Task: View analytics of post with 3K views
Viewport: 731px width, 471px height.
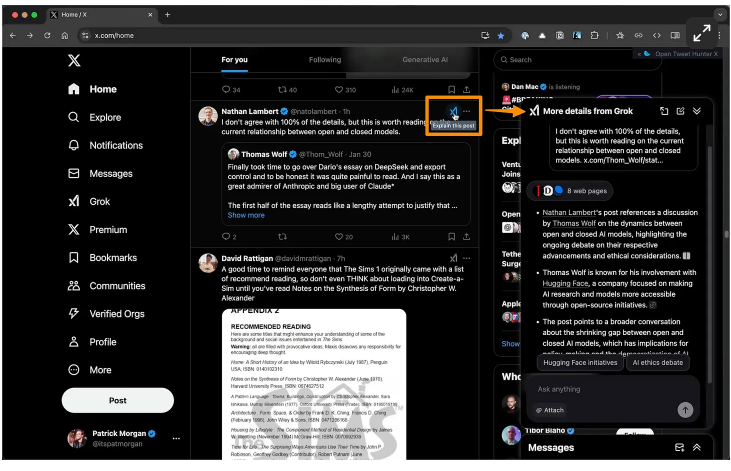Action: pyautogui.click(x=400, y=236)
